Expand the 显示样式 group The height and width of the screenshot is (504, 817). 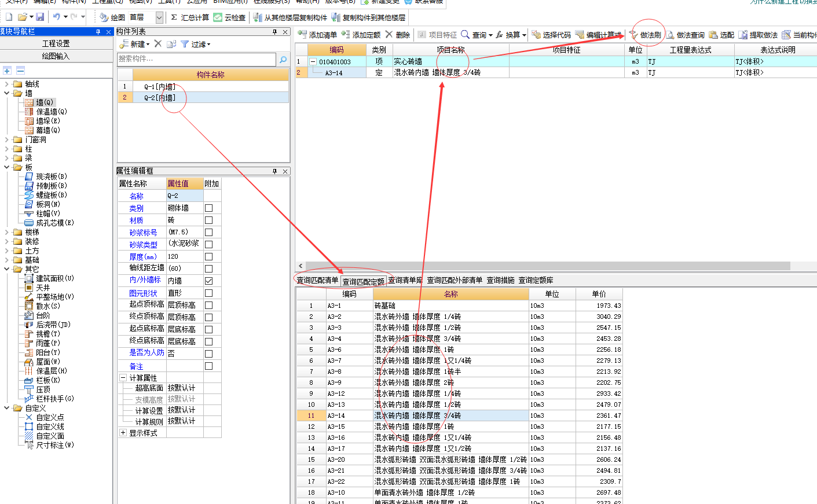point(123,432)
